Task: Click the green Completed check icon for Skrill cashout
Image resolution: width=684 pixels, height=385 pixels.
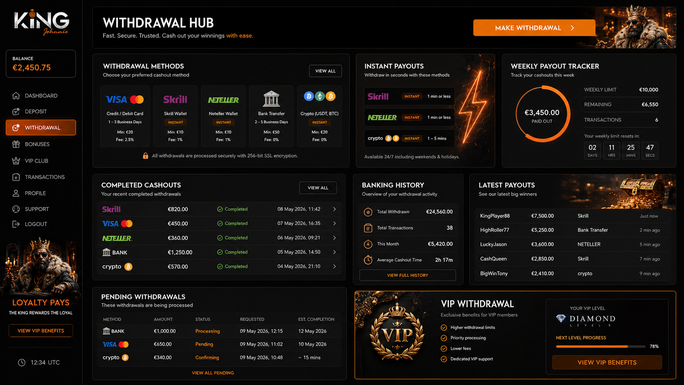Action: [220, 209]
